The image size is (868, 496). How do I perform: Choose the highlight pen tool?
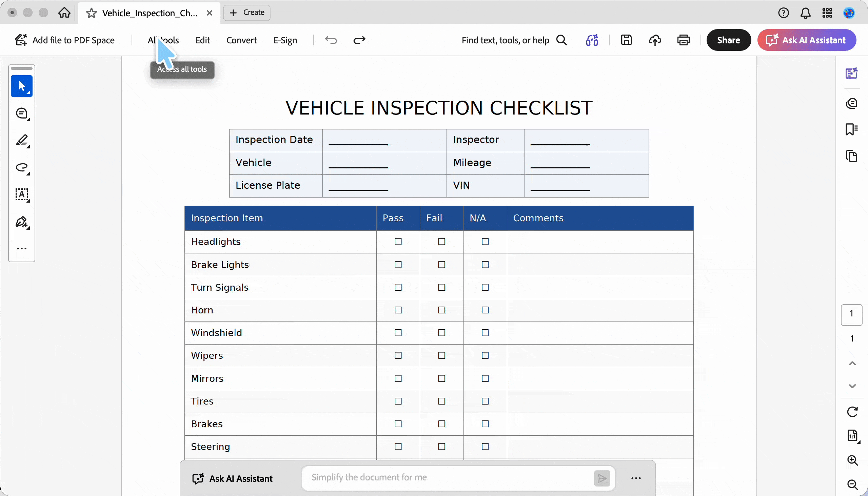point(22,141)
